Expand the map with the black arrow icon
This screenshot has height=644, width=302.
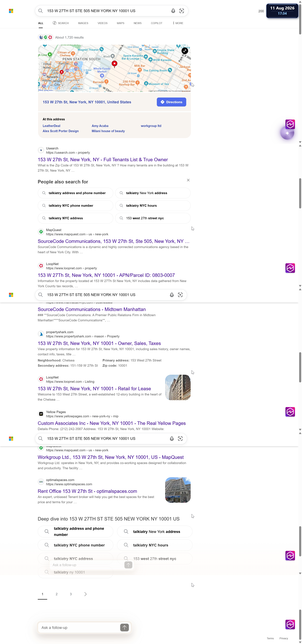click(185, 51)
